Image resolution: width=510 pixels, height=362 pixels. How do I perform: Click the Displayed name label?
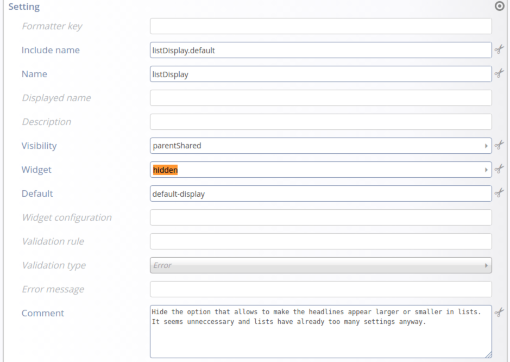tap(56, 98)
